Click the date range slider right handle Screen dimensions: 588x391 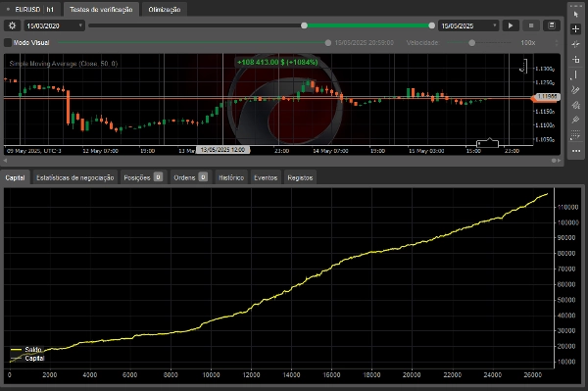point(431,25)
